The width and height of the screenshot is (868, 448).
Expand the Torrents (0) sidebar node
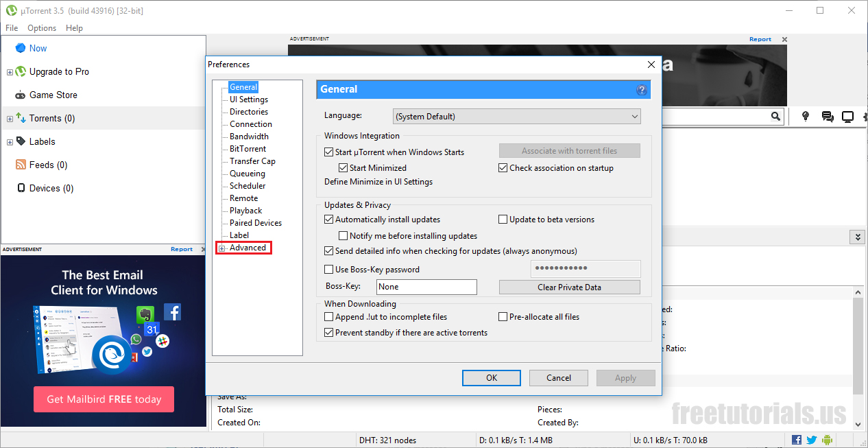(10, 119)
